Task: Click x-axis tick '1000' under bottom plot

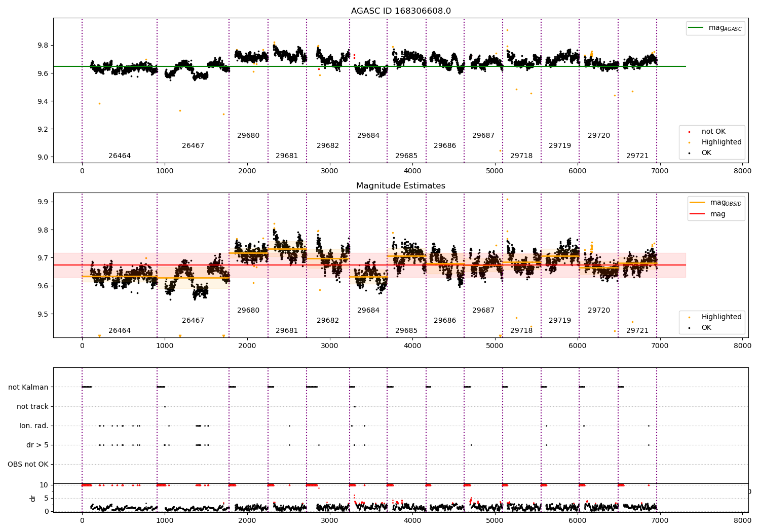Action: [x=165, y=520]
